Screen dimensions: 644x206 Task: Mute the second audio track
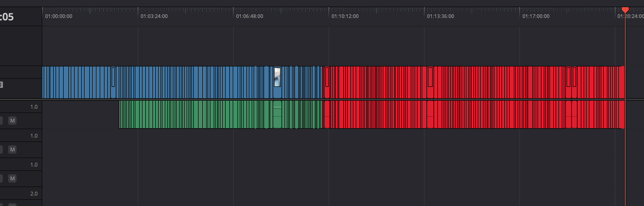tap(12, 150)
